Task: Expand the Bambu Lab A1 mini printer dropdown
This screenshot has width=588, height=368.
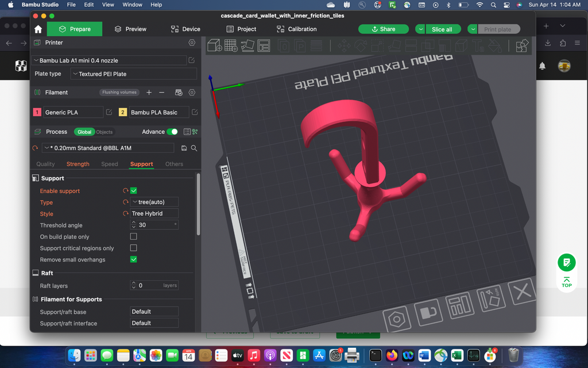Action: tap(109, 60)
